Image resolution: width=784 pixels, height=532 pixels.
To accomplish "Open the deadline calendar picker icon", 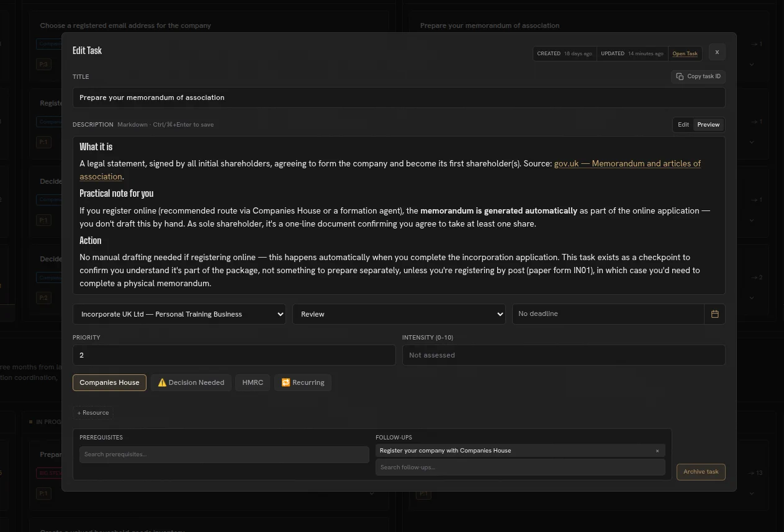I will pyautogui.click(x=714, y=314).
